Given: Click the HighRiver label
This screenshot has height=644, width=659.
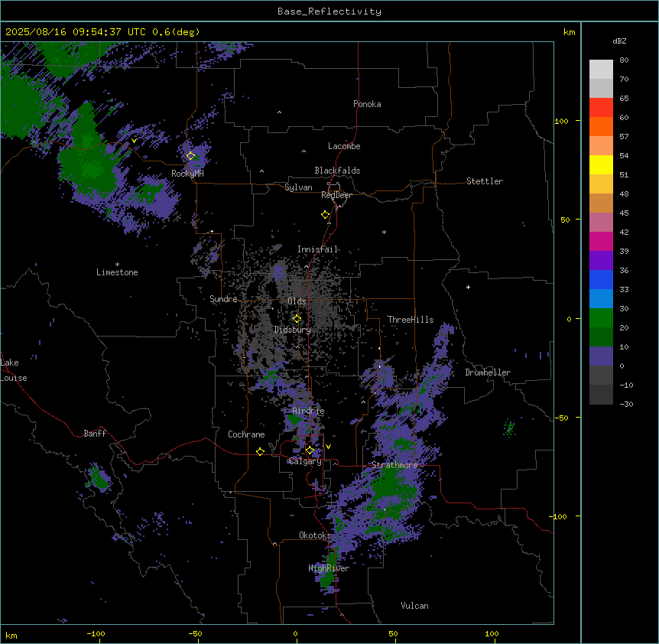Looking at the screenshot, I should tap(329, 568).
